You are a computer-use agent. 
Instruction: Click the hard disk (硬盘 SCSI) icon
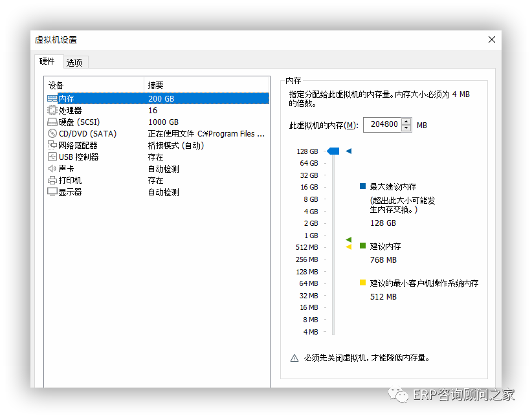52,122
